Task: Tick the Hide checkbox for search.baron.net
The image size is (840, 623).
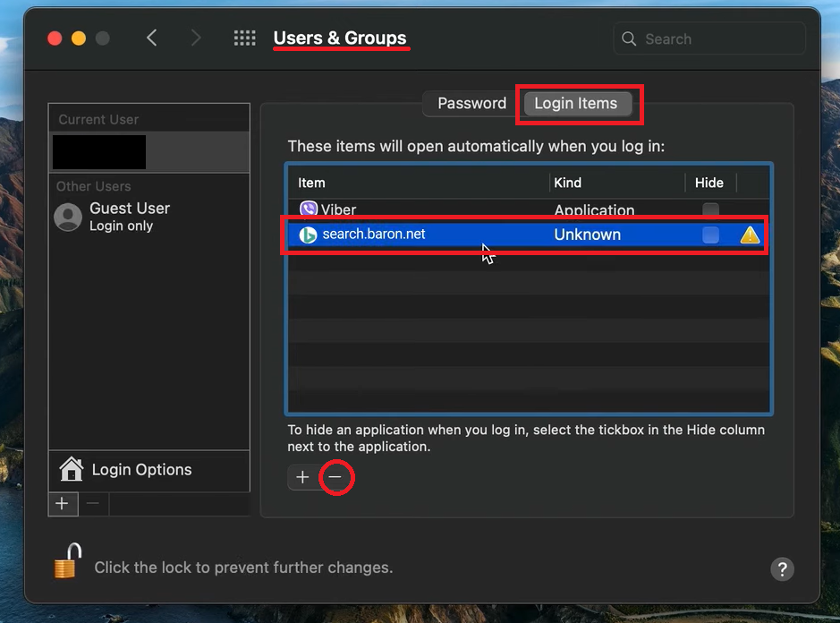Action: (x=710, y=235)
